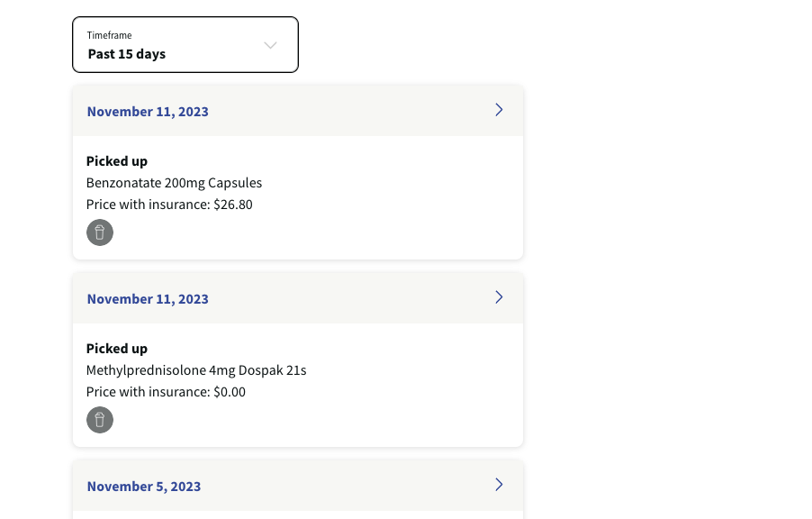The width and height of the screenshot is (812, 519).
Task: Expand the Benzonatate order chevron arrow
Action: tap(499, 110)
